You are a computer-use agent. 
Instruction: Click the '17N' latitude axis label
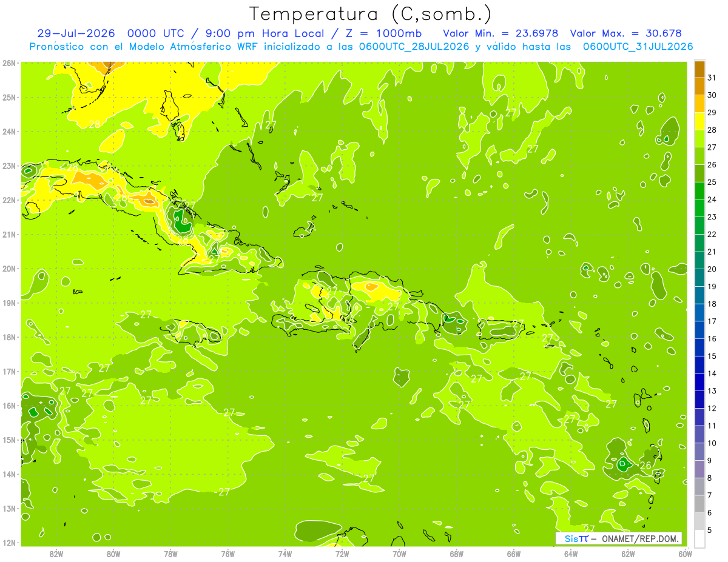(x=8, y=371)
